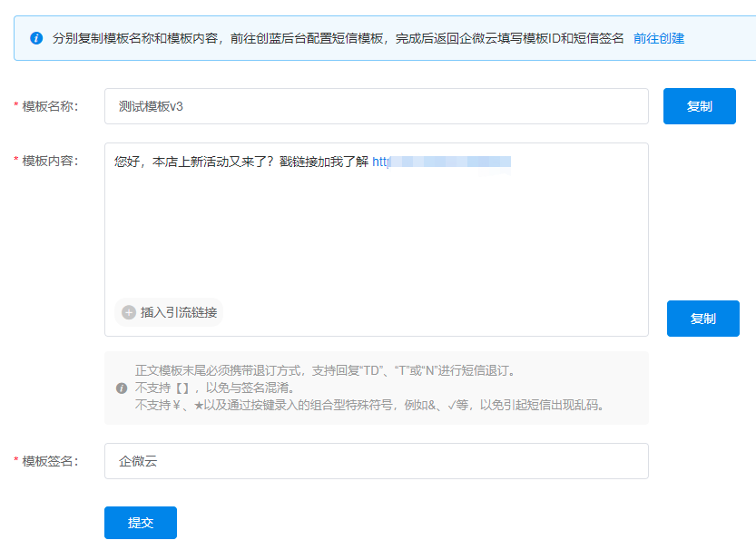
Task: Click the blue info icon in the banner
Action: (x=36, y=38)
